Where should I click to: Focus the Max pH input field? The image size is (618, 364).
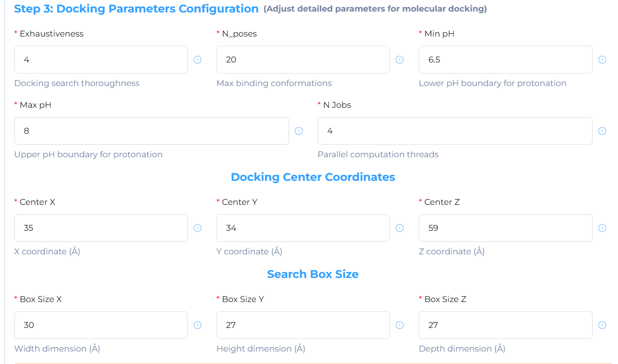(151, 131)
